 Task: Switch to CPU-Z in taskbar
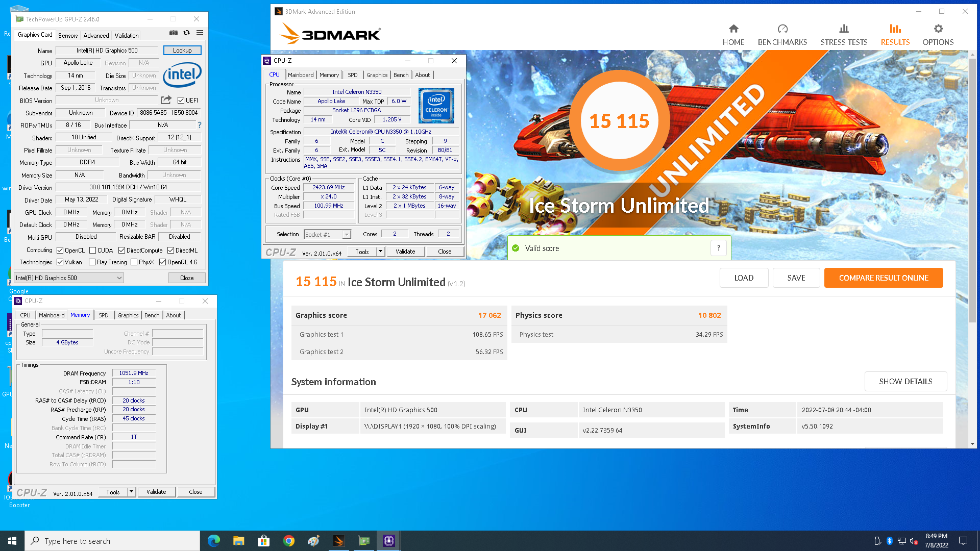click(388, 541)
